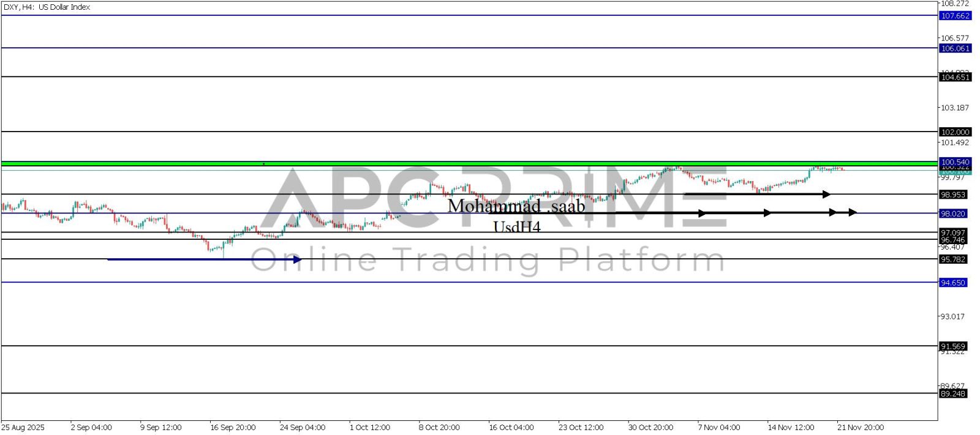Click the '16 Sep 20:00' date on time axis
This screenshot has width=980, height=435.
(x=233, y=428)
